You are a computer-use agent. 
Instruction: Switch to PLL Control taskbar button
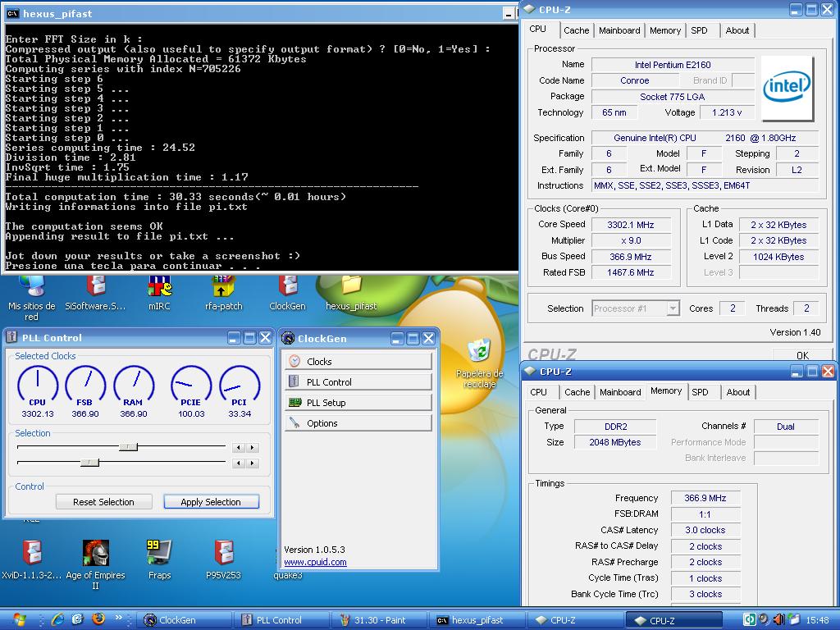coord(282,620)
